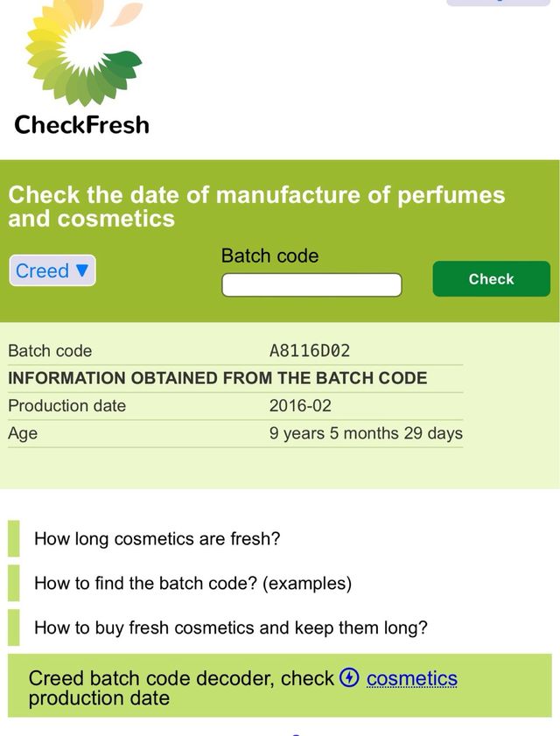Click the "Check the date of manufacture" heading
Image resolution: width=560 pixels, height=736 pixels.
point(256,206)
